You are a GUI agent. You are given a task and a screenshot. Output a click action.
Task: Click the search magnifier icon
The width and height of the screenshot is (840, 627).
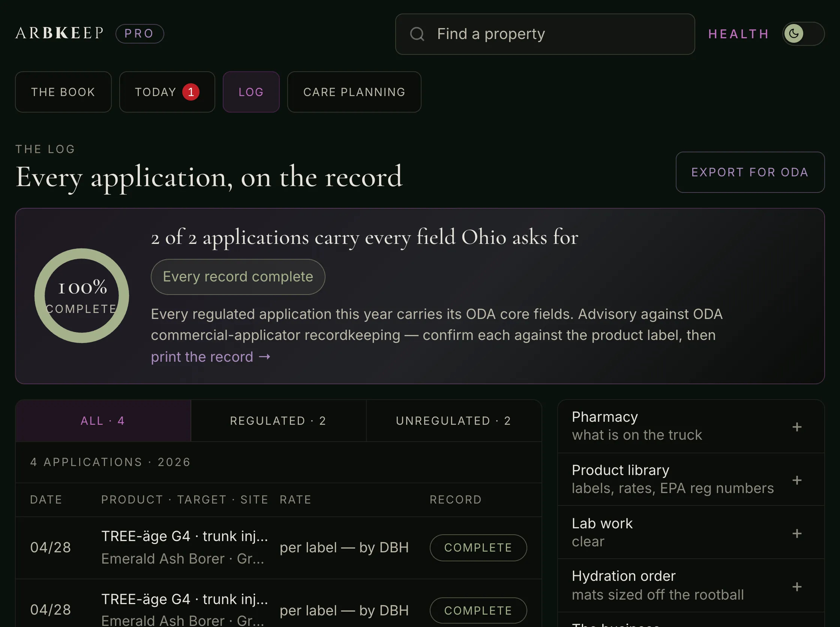(417, 34)
